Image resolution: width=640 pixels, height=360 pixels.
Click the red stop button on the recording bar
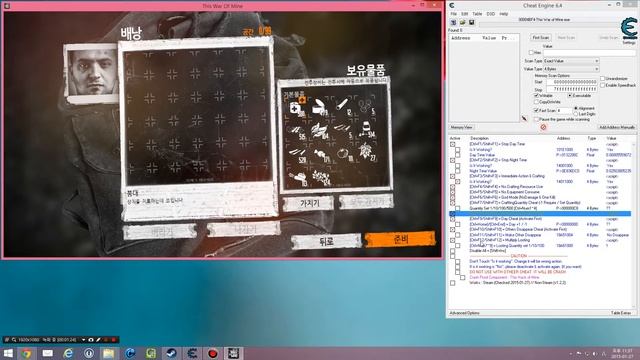point(113,340)
